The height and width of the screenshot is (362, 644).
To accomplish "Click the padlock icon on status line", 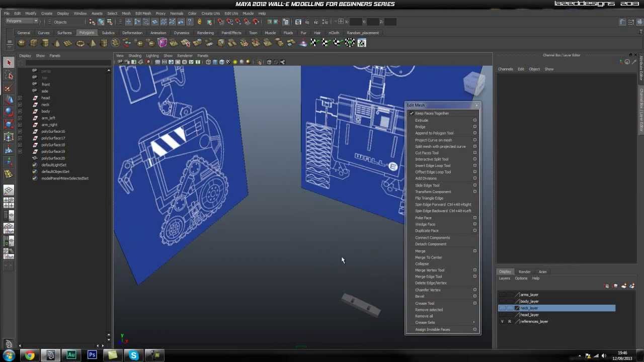I will (x=199, y=22).
